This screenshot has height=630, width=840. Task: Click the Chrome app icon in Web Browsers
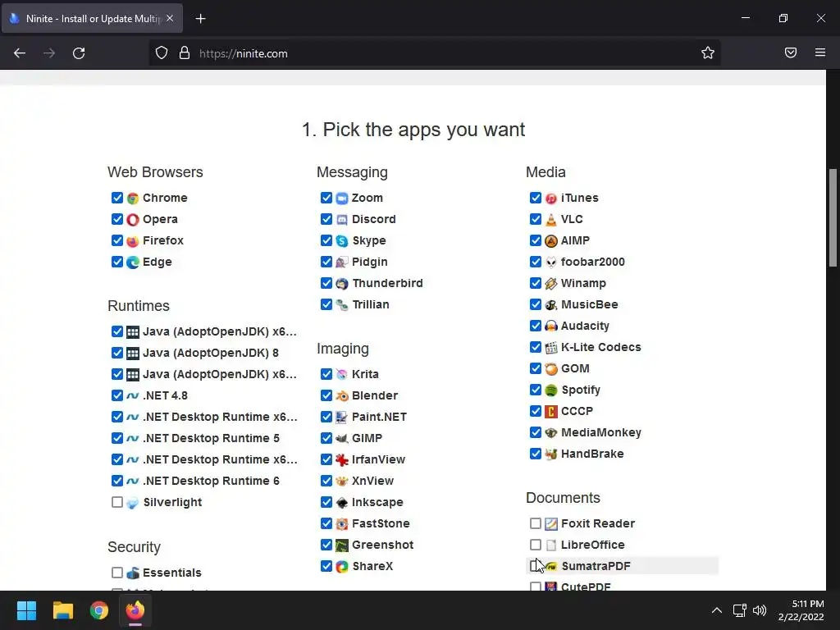click(133, 199)
